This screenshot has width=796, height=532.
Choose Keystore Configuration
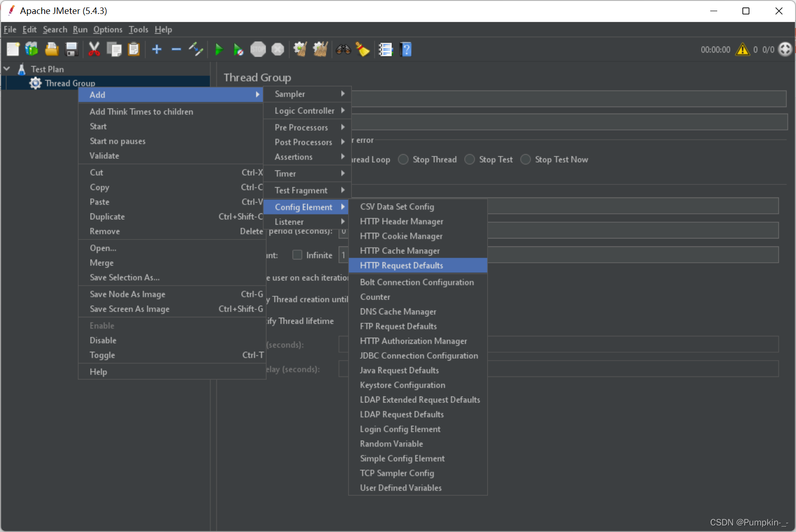418,385
